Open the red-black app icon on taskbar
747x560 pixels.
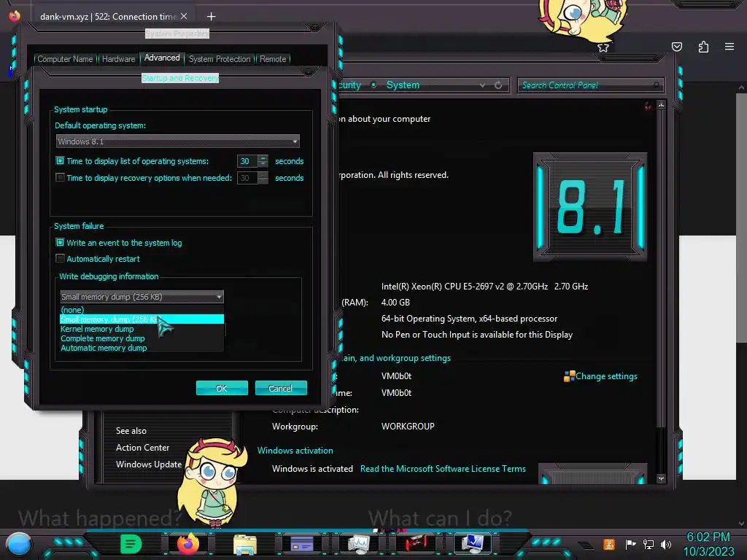[416, 542]
